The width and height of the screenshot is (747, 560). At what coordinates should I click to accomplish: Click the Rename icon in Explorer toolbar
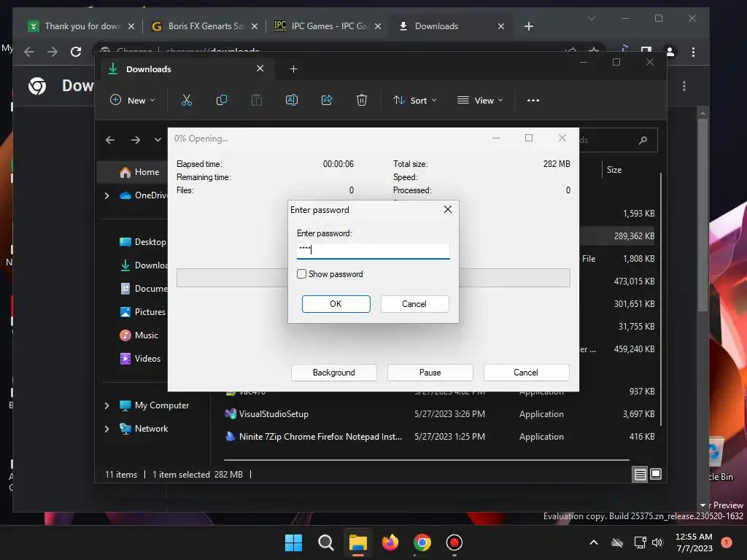pyautogui.click(x=292, y=100)
